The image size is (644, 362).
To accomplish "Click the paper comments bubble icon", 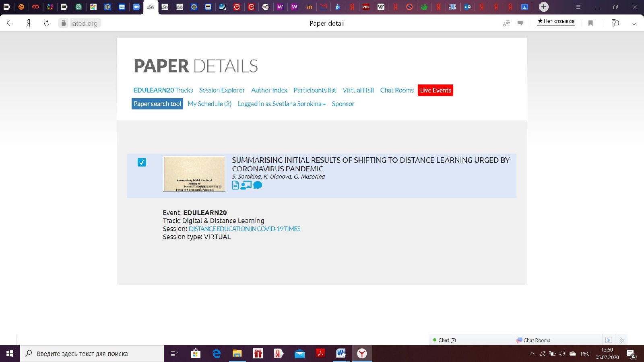I will point(258,185).
